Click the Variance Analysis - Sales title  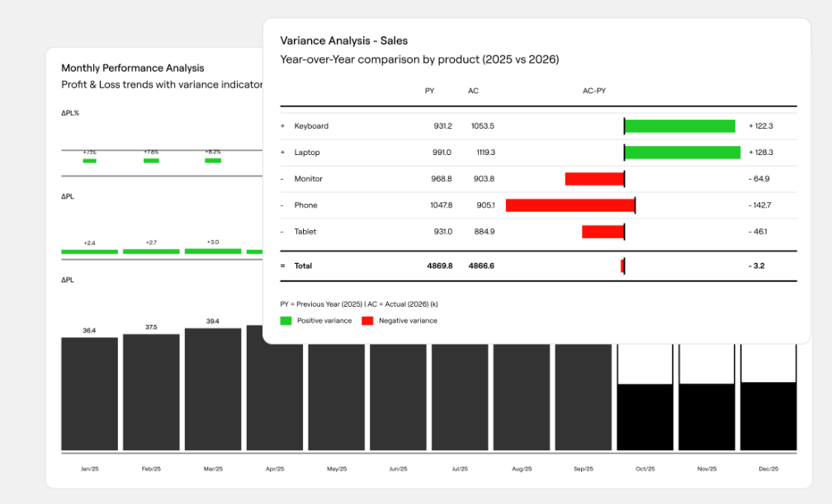coord(344,41)
